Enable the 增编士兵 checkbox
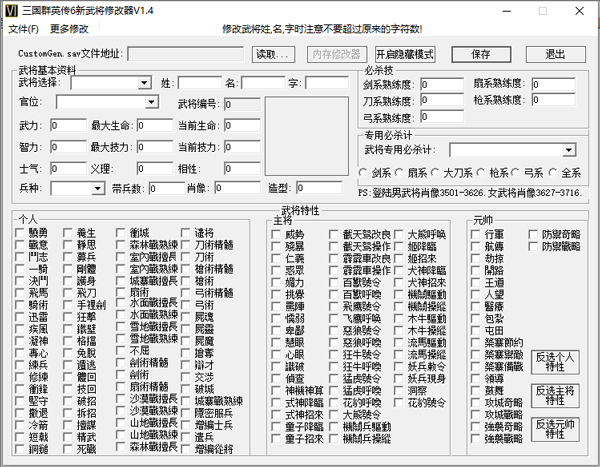Viewport: 600px width, 467px height. pos(186,425)
